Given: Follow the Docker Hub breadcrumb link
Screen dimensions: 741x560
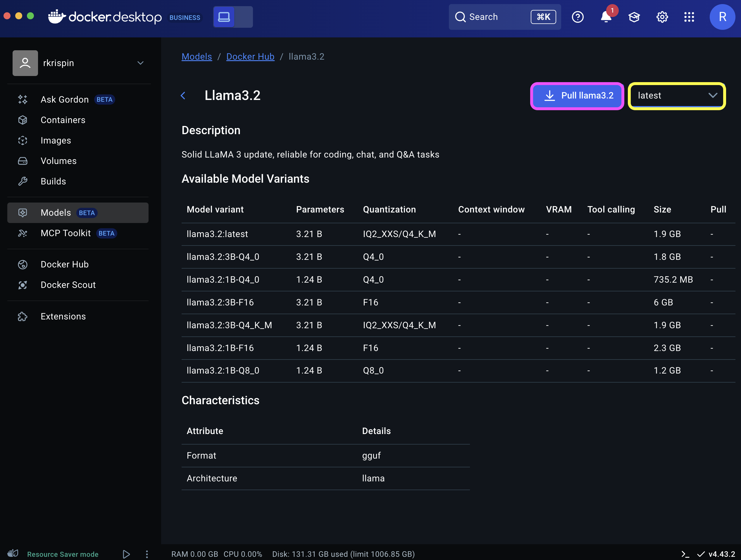Looking at the screenshot, I should click(x=250, y=57).
